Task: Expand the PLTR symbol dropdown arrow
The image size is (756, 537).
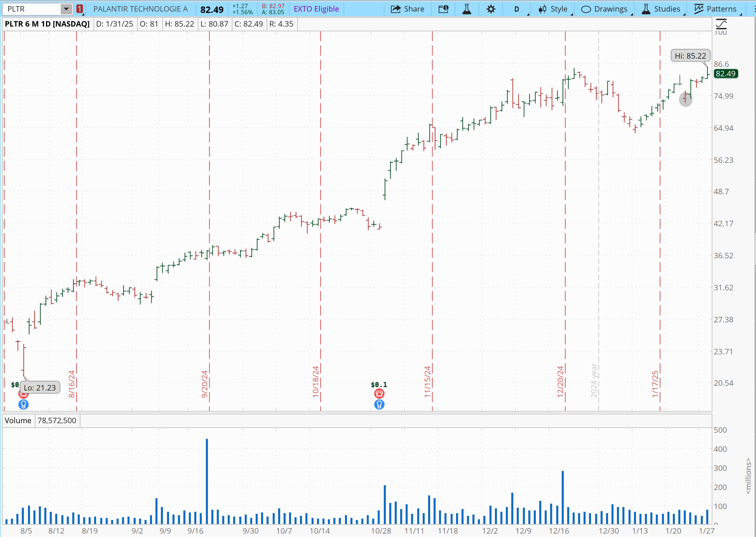Action: pos(66,9)
